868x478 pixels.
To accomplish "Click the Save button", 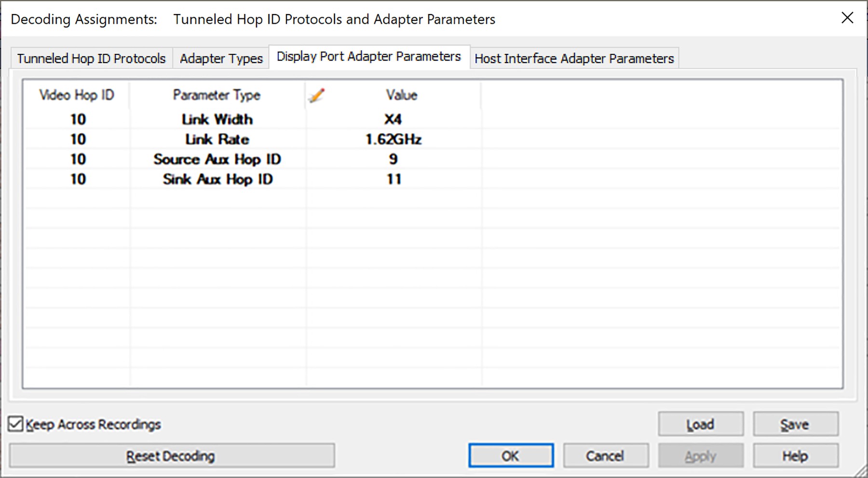I will coord(795,424).
